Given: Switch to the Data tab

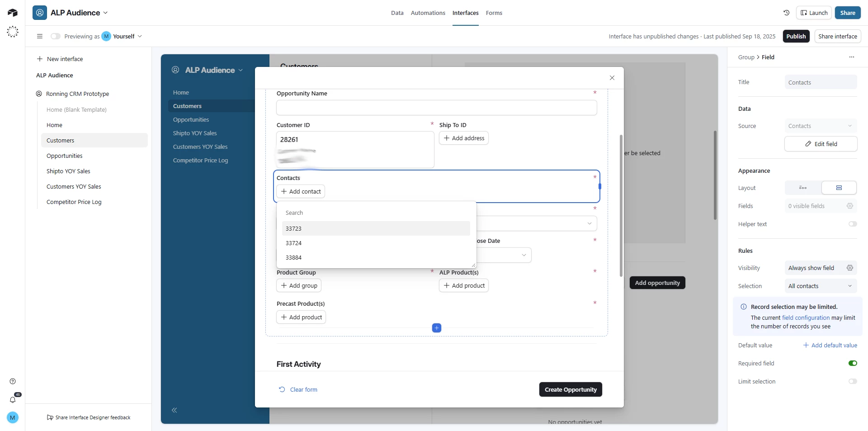Looking at the screenshot, I should click(397, 13).
